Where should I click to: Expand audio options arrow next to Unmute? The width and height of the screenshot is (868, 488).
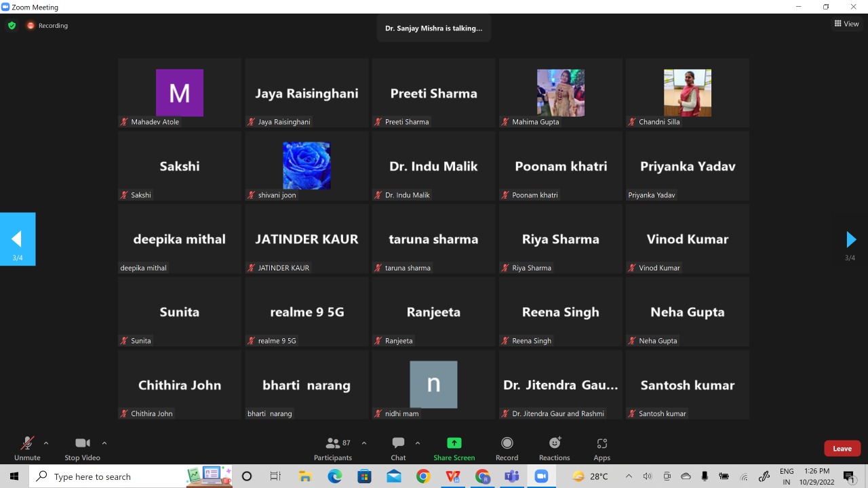point(46,443)
